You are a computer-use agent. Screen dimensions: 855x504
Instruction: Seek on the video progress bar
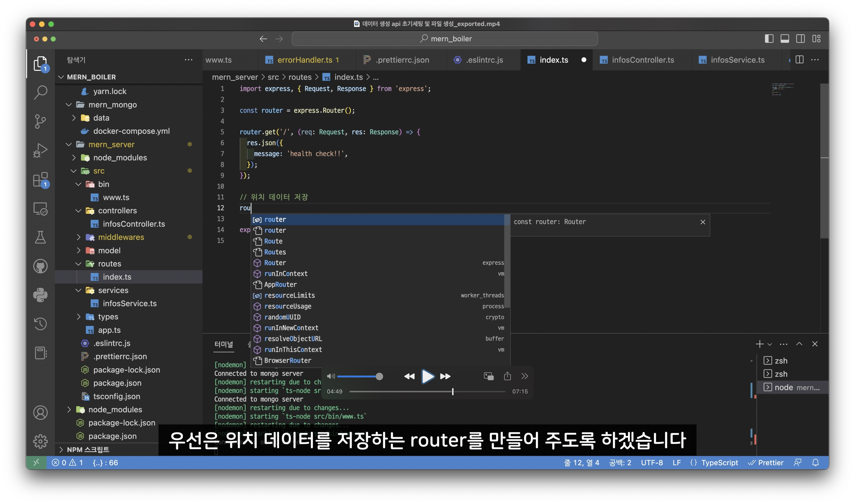[427, 392]
